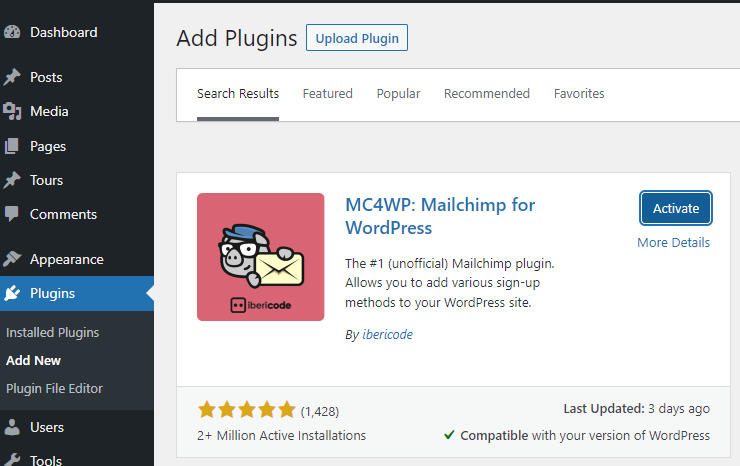This screenshot has width=740, height=466.
Task: Click the Users person icon
Action: tap(12, 427)
